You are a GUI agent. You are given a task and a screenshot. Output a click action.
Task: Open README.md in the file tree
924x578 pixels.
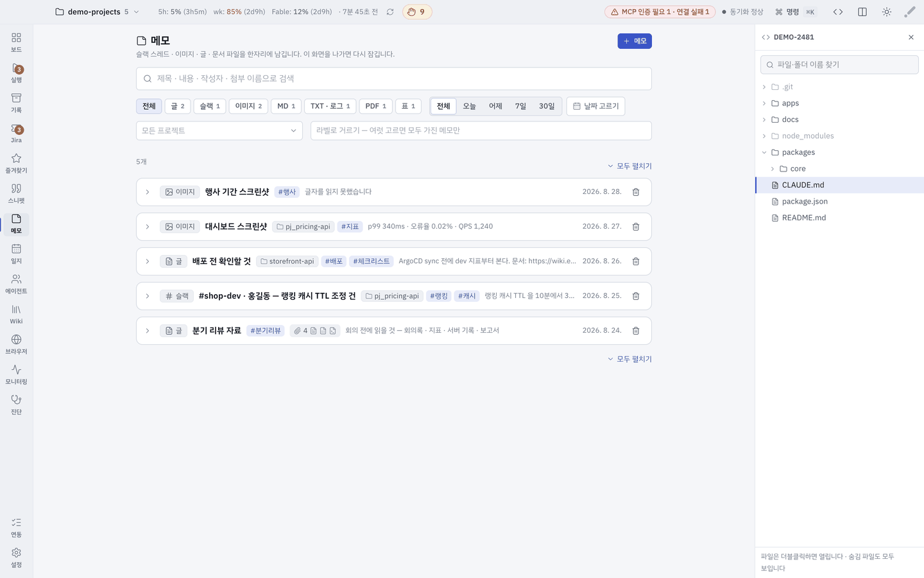pyautogui.click(x=839, y=218)
